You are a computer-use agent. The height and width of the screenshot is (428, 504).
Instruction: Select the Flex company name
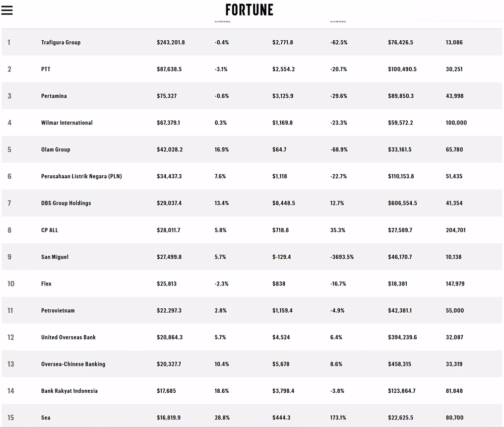click(x=46, y=283)
